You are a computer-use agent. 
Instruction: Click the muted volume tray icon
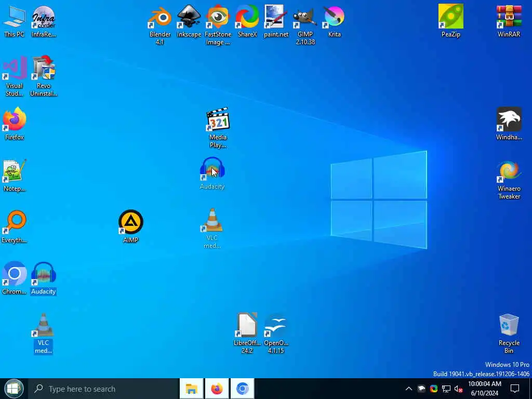click(x=459, y=389)
